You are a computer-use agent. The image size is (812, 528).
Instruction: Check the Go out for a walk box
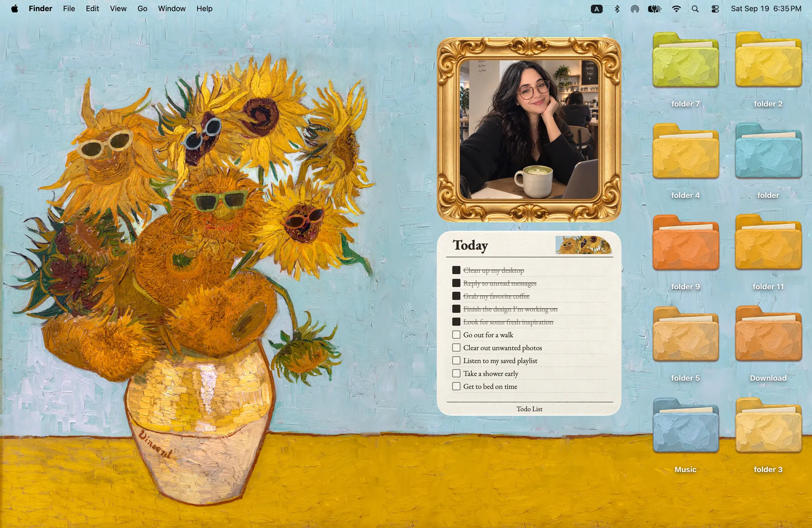coord(456,335)
